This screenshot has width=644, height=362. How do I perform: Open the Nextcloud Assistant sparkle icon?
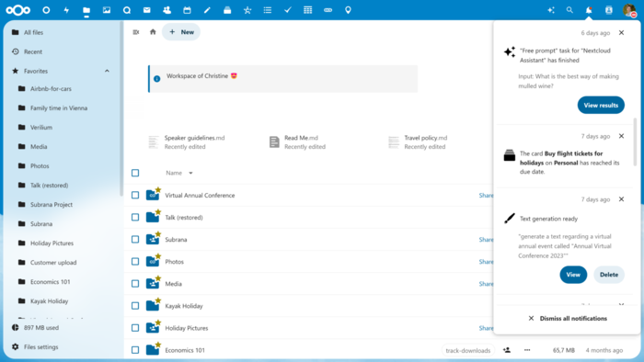[x=551, y=10]
